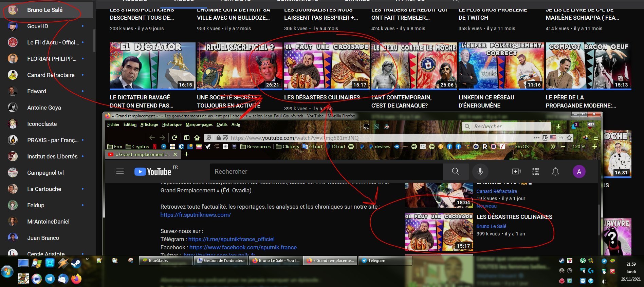This screenshot has height=287, width=644.
Task: Open the Firefox hamburger menu
Action: click(x=595, y=138)
